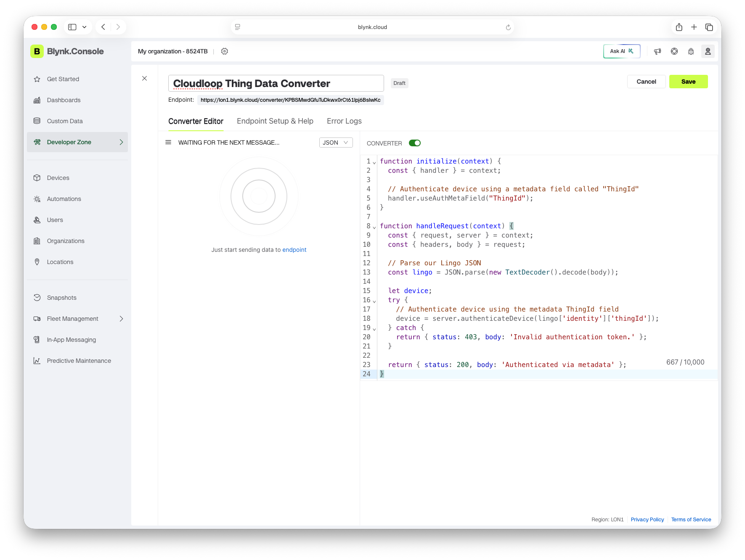Go back in browser history
Viewport: 745px width, 560px height.
pyautogui.click(x=103, y=27)
